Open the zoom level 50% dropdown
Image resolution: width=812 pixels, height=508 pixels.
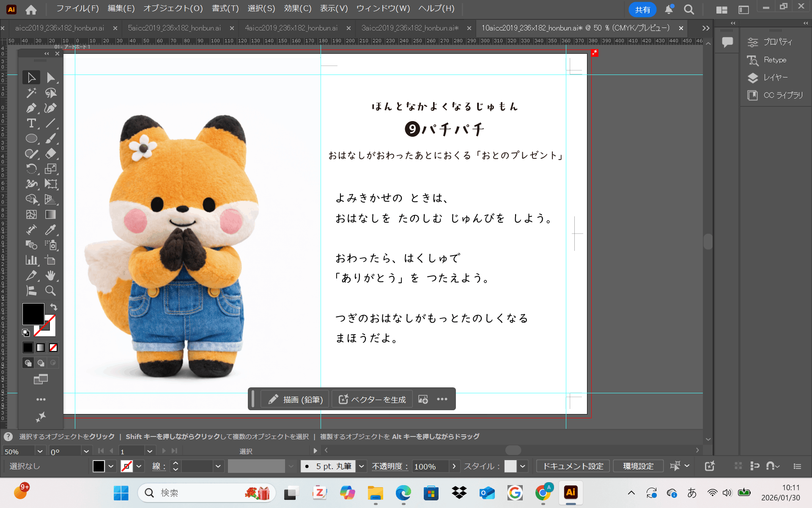40,451
